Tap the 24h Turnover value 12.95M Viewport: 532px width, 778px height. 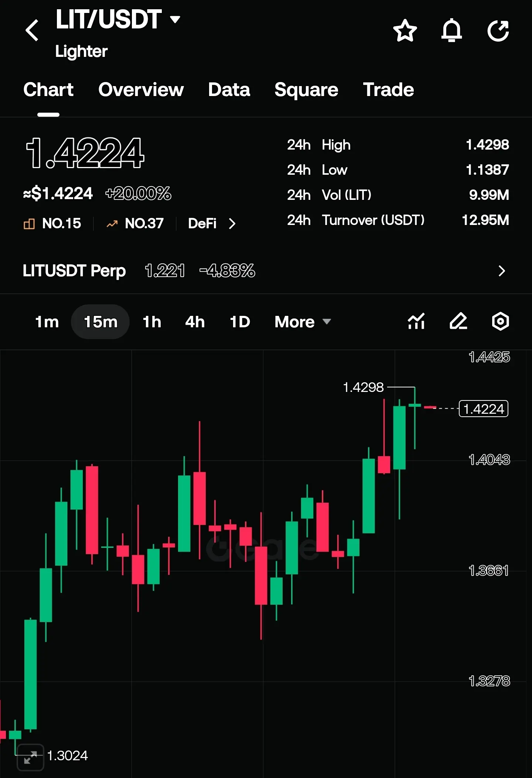[x=485, y=220]
